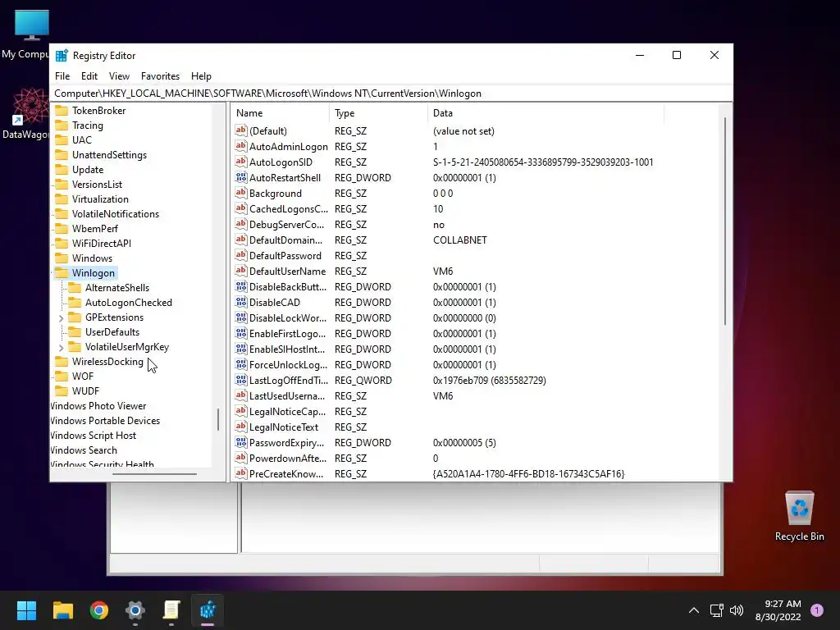Screen dimensions: 840x630
Task: Click the values pane vertical scrollbar
Action: 725,220
